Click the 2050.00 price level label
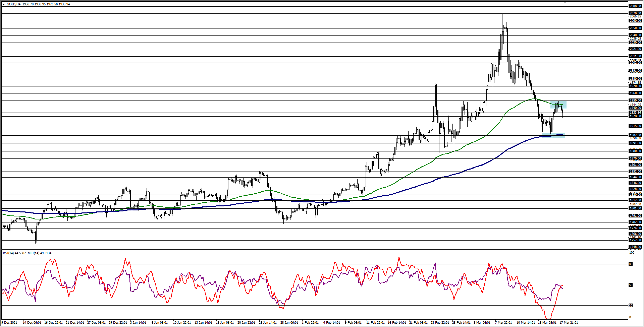Screen dimensions: 644x327 (x=635, y=28)
